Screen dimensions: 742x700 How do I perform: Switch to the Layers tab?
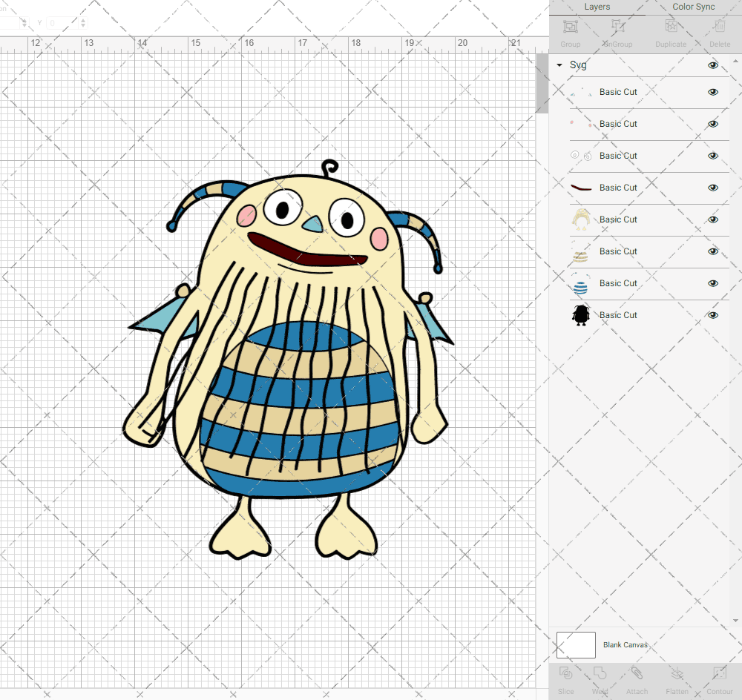597,7
